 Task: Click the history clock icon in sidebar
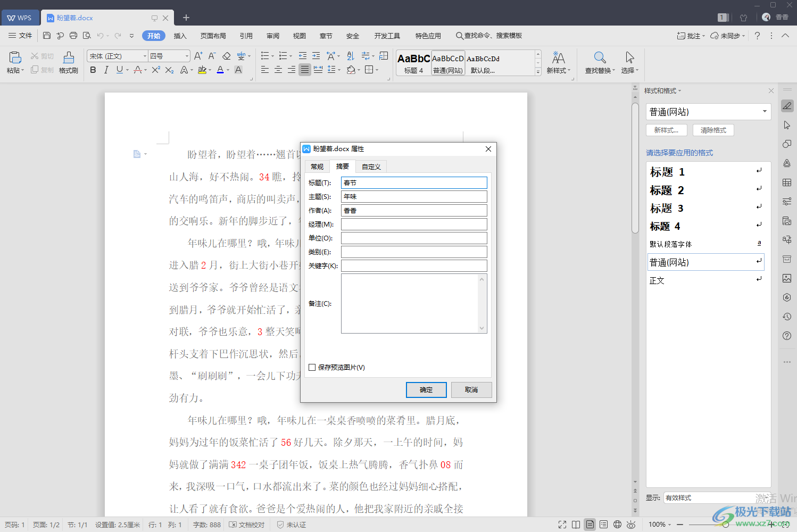(x=787, y=317)
